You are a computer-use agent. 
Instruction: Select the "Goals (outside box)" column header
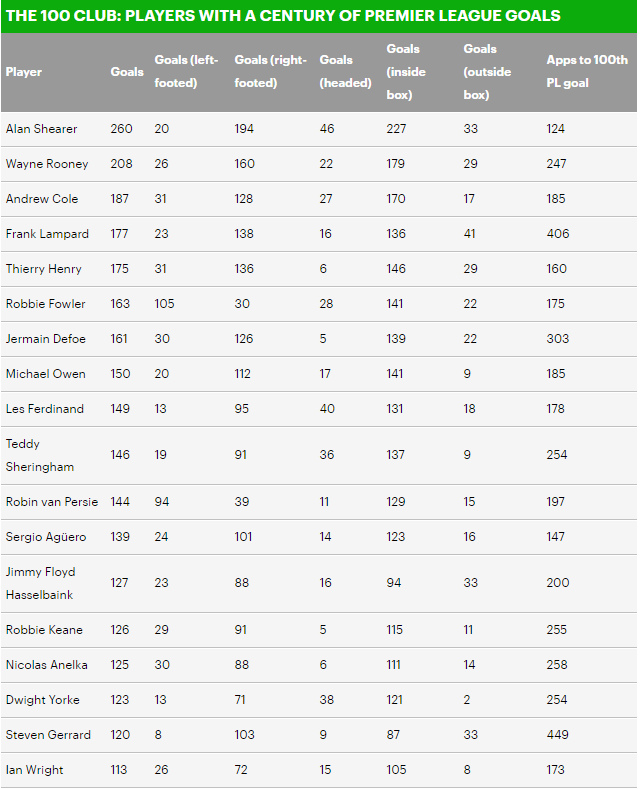point(488,72)
